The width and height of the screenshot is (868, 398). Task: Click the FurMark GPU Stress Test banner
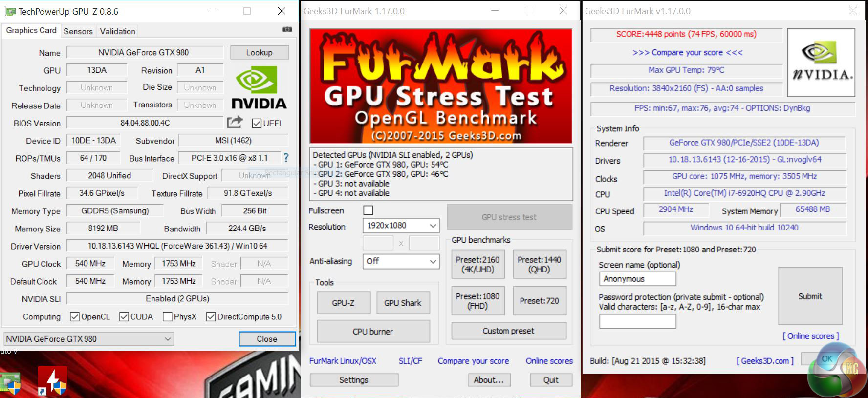(x=441, y=85)
